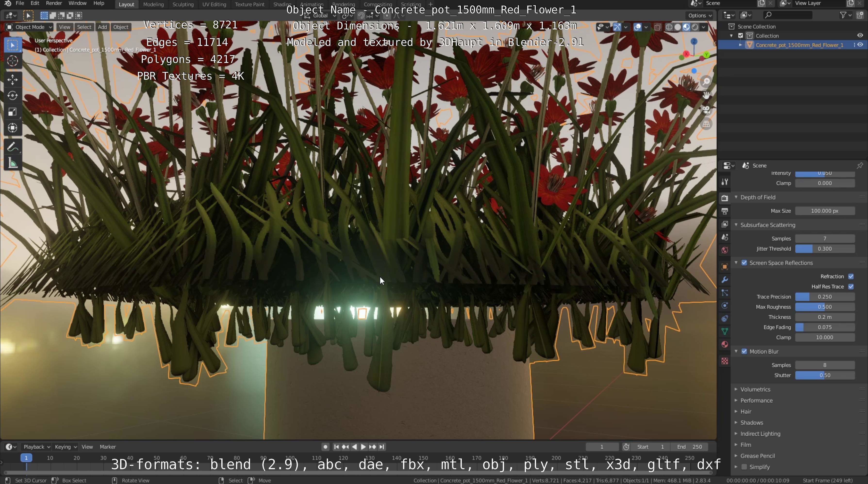Enable Screen Space Reflections checkbox
This screenshot has height=484, width=868.
744,263
